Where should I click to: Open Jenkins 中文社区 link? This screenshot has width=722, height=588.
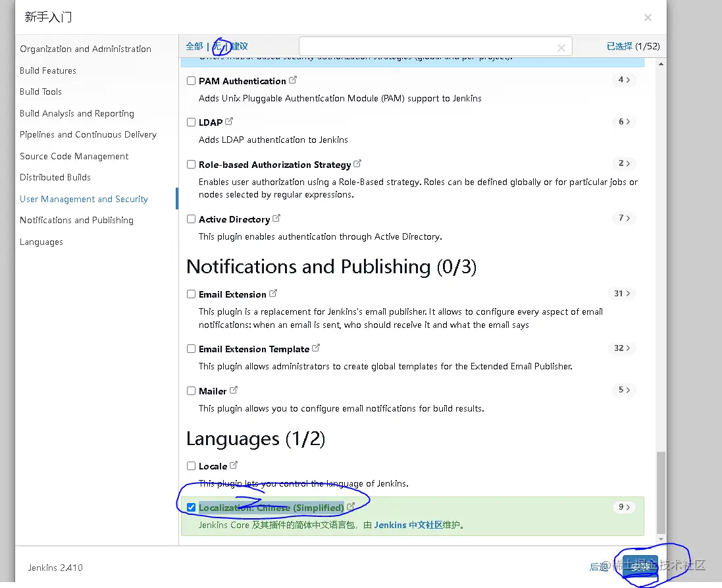click(x=409, y=525)
